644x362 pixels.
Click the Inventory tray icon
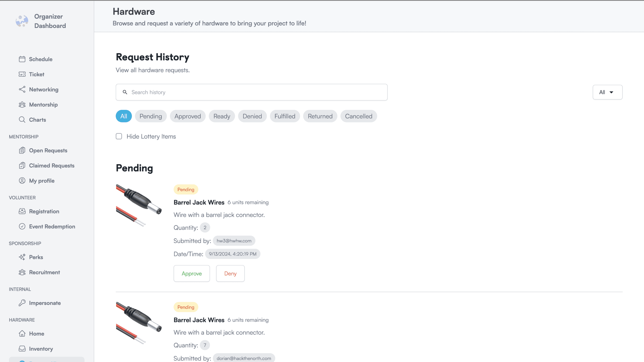[22, 349]
